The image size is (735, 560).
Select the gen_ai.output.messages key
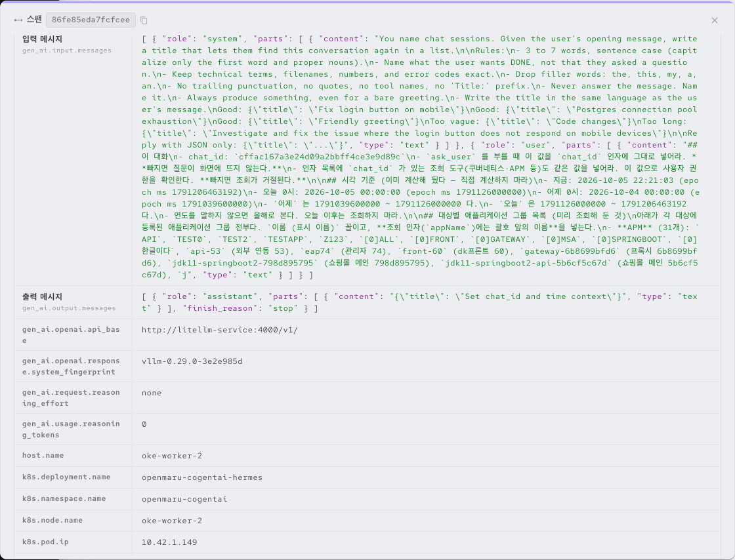[69, 308]
